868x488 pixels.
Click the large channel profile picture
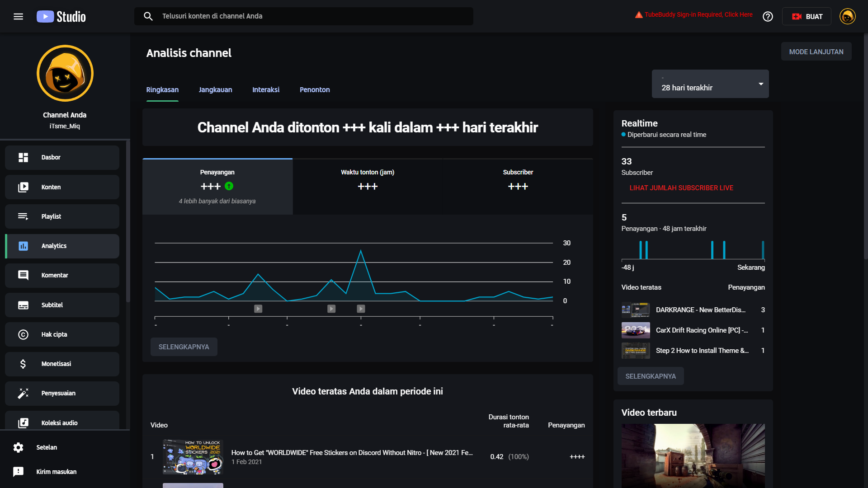[65, 73]
